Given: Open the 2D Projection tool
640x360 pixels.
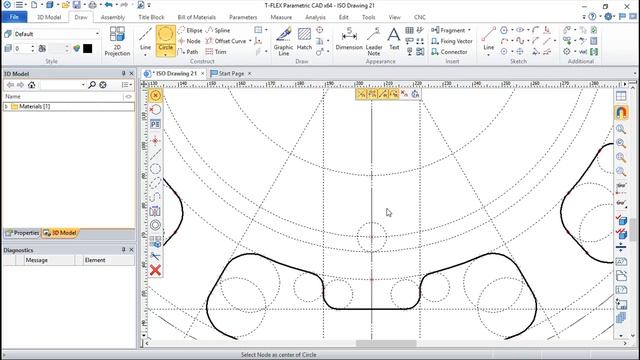Looking at the screenshot, I should [x=117, y=41].
